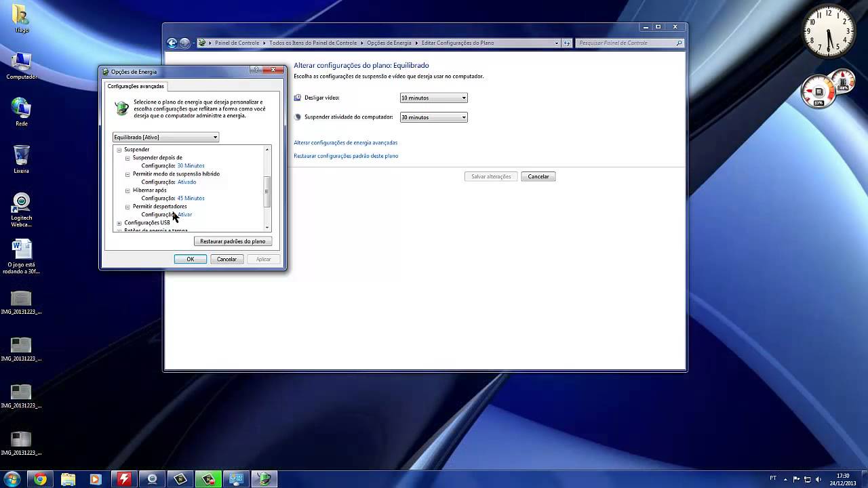Open the address bar history dropdown arrow
868x488 pixels.
point(557,43)
